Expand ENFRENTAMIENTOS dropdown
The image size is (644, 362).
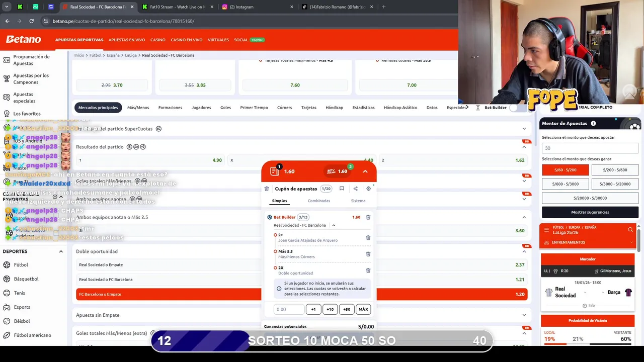coord(632,242)
